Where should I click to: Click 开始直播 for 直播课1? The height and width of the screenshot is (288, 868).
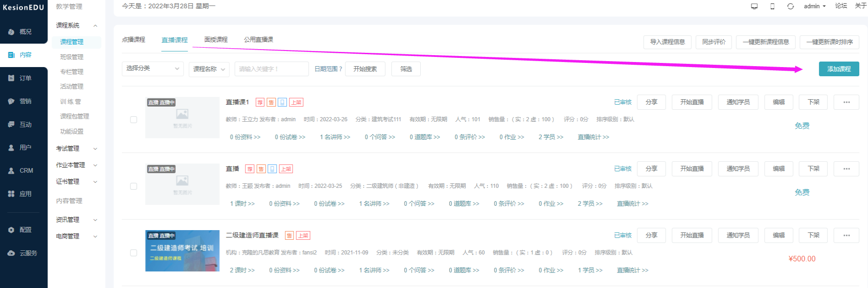[x=691, y=102]
